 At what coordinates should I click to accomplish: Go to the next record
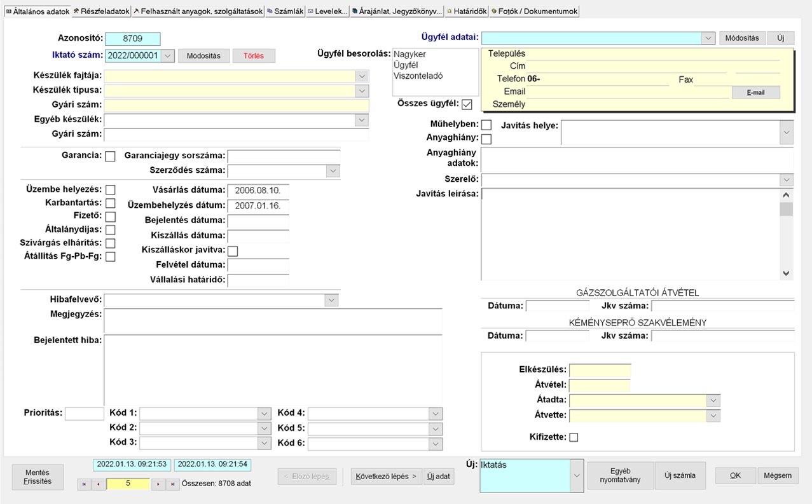pos(158,484)
